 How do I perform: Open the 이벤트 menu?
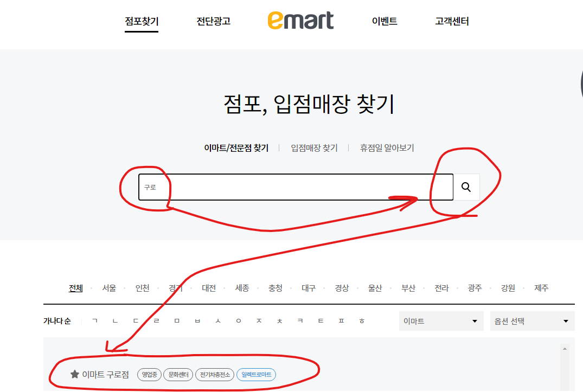[385, 21]
